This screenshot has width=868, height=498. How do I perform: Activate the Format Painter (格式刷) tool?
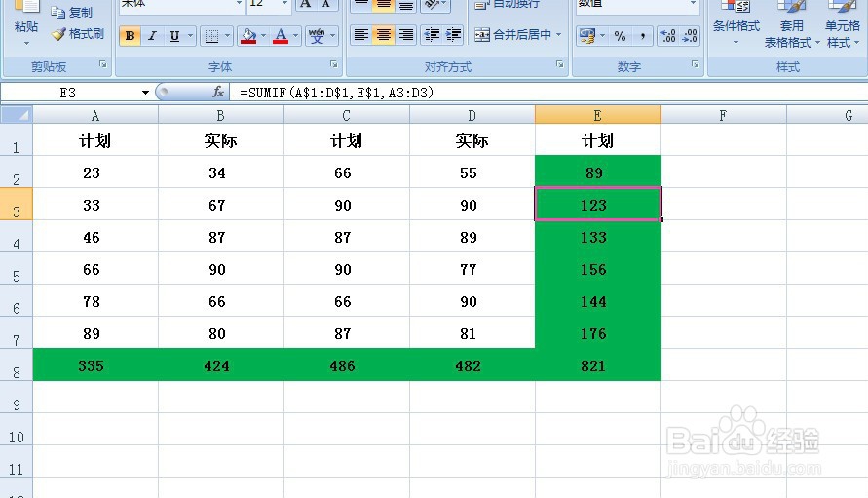(x=78, y=34)
